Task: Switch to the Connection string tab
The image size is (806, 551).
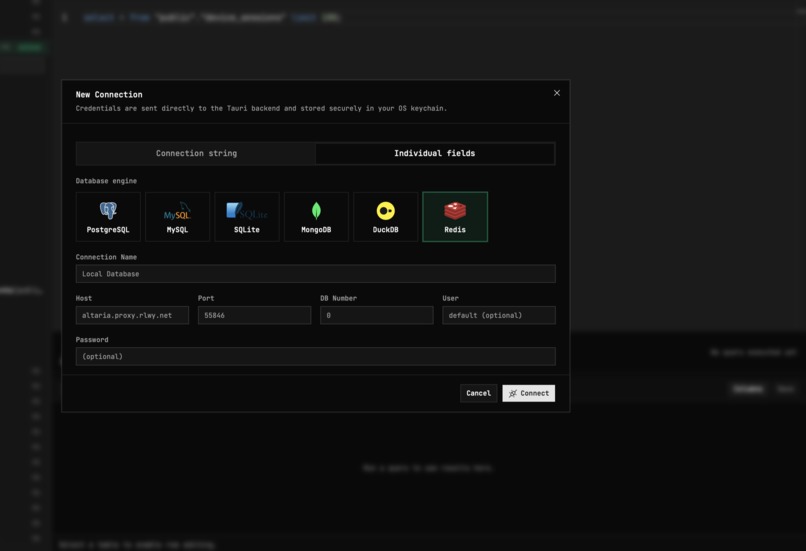Action: click(196, 153)
